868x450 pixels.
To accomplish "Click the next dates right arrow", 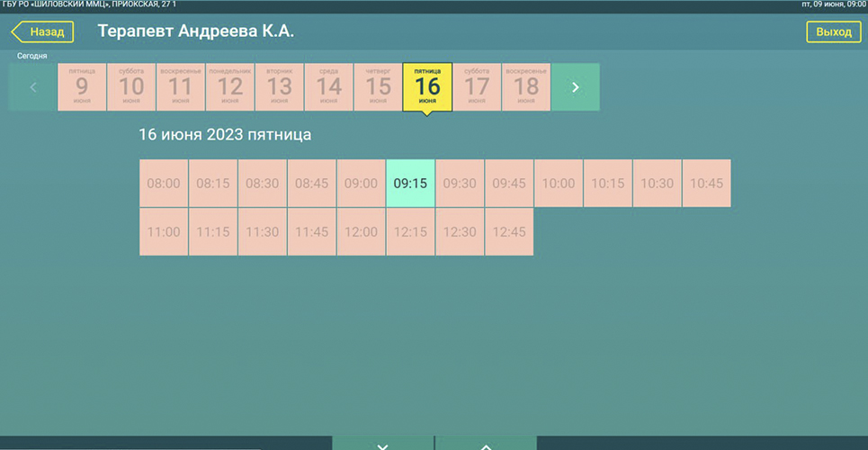I will pyautogui.click(x=576, y=87).
